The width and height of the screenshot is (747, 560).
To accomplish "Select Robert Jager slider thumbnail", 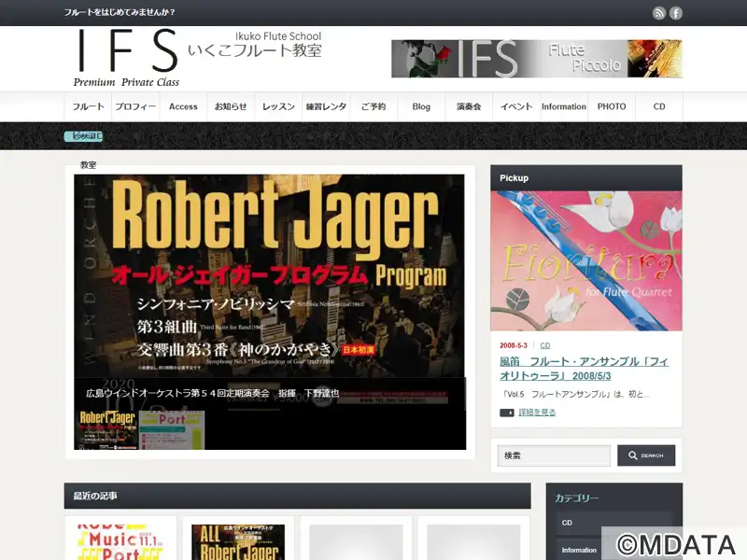I will [x=106, y=429].
